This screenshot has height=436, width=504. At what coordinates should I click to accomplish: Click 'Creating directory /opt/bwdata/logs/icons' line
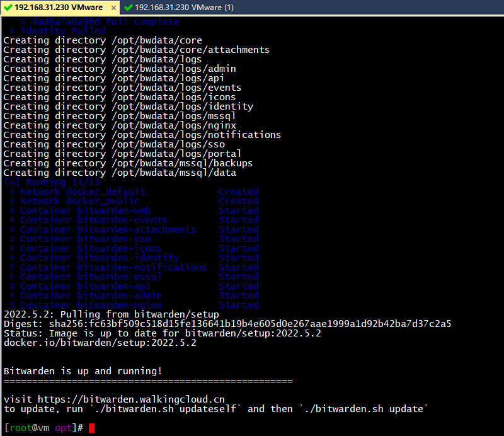coord(120,97)
